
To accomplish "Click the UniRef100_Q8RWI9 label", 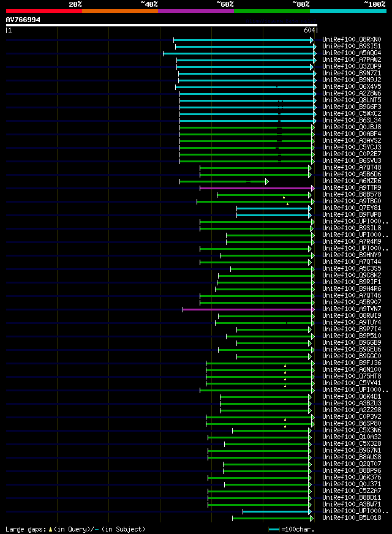I will 352,316.
